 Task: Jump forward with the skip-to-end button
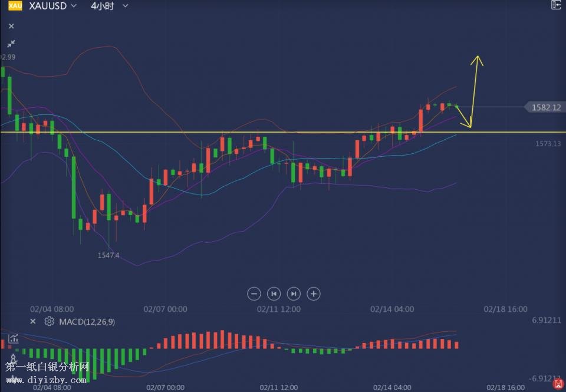[x=293, y=294]
